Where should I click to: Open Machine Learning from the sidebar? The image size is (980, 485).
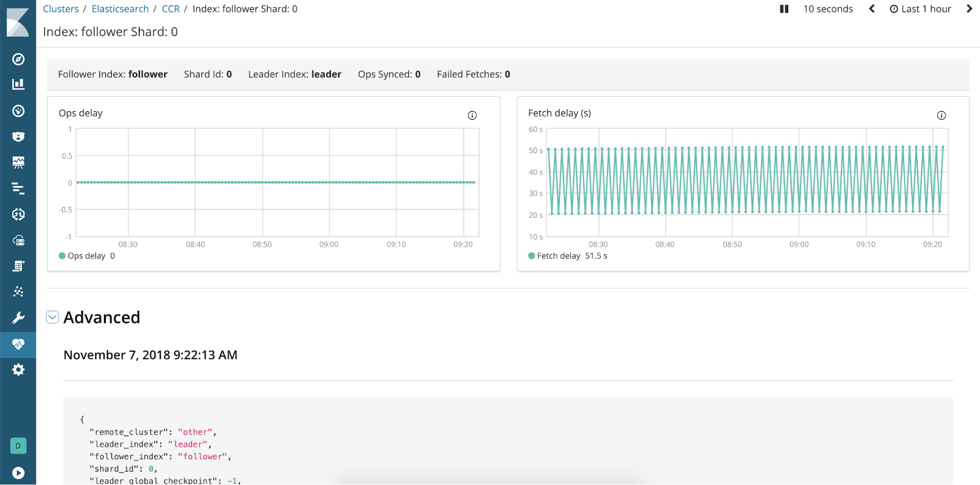point(18,291)
